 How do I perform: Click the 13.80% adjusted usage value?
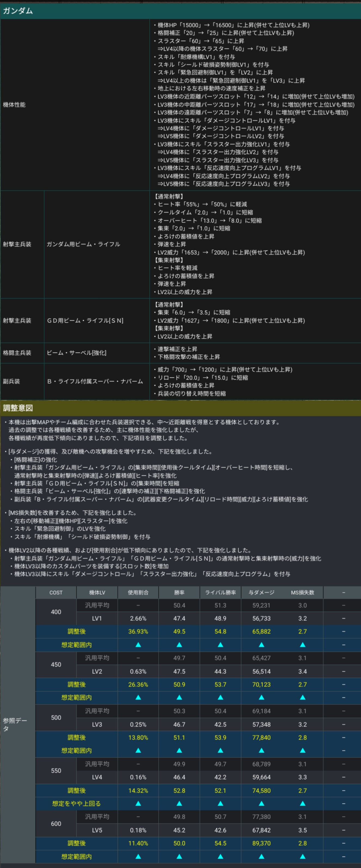[x=138, y=737]
